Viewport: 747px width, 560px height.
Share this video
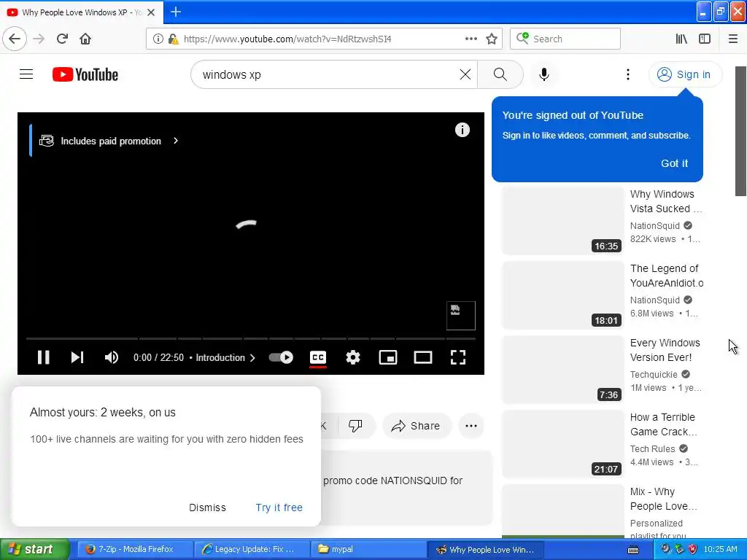coord(416,426)
